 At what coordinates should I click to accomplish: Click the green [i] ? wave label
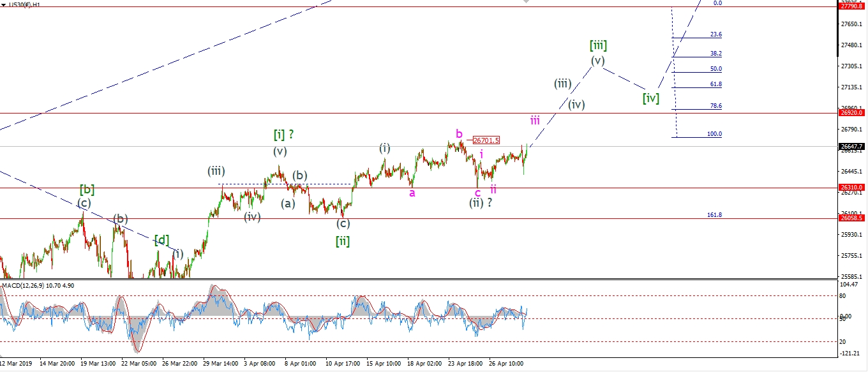pos(283,134)
